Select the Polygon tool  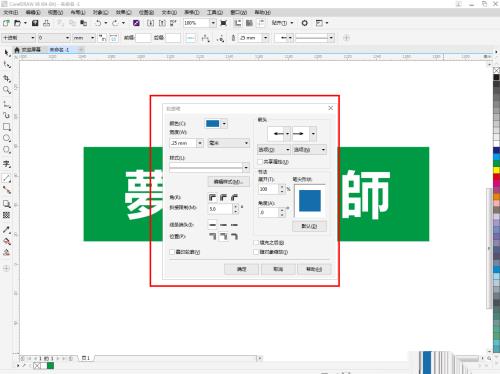[x=7, y=150]
